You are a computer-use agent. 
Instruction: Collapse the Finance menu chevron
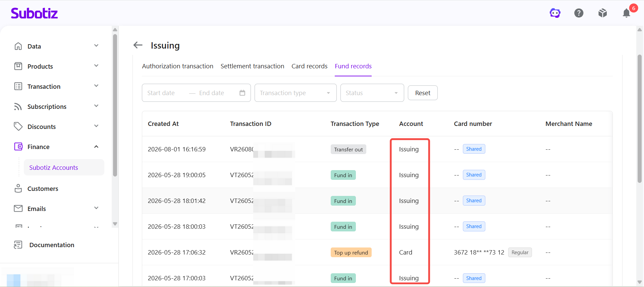96,147
